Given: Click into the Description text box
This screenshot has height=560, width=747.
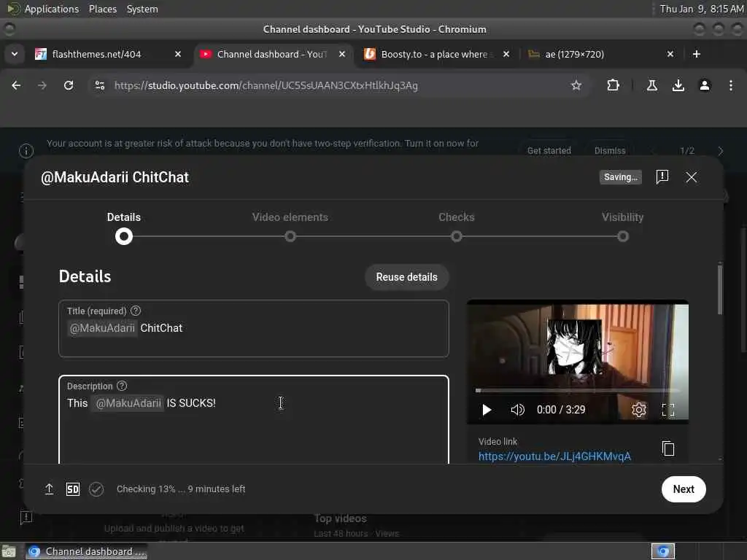Looking at the screenshot, I should 253,420.
